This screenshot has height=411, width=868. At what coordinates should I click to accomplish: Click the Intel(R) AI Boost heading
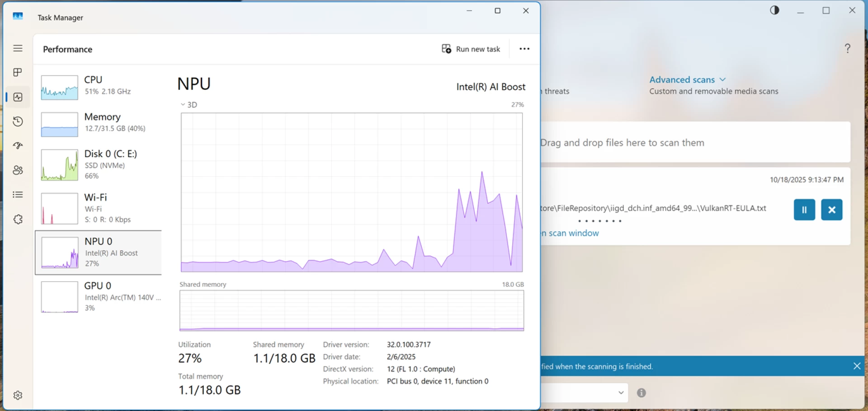[491, 87]
